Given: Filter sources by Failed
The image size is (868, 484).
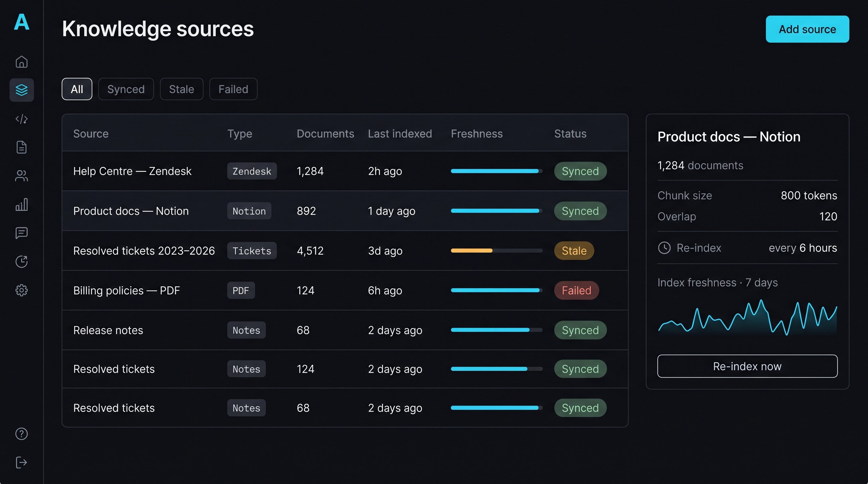Looking at the screenshot, I should (233, 89).
